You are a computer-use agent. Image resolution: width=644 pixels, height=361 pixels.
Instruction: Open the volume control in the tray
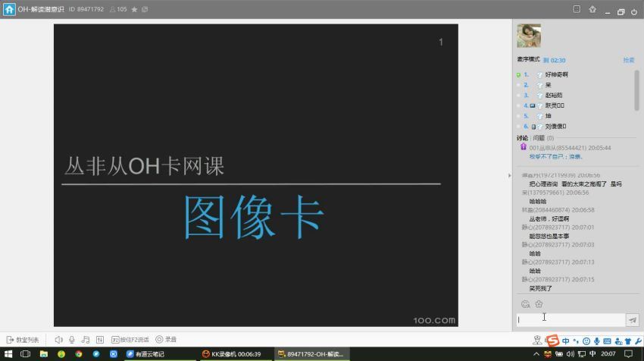pos(570,354)
